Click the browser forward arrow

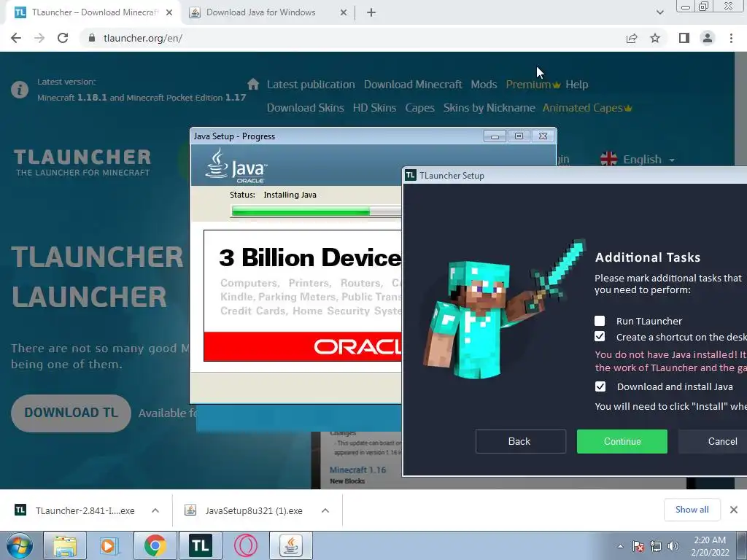tap(39, 38)
